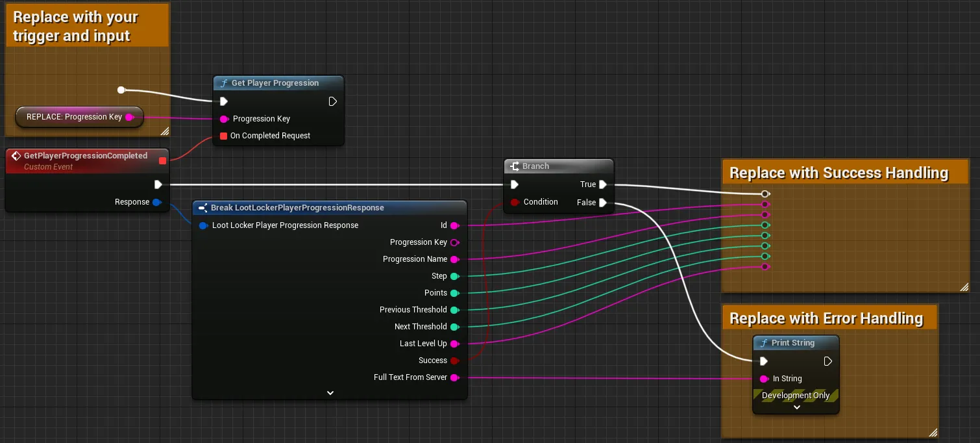
Task: Expand the Print String node's advanced options
Action: click(x=796, y=407)
